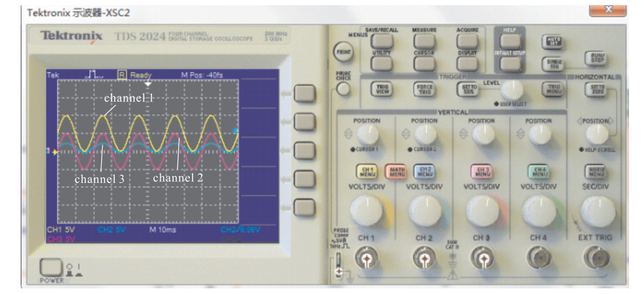644x294 pixels.
Task: Click the PROBE CHECK button
Action: coord(341,89)
